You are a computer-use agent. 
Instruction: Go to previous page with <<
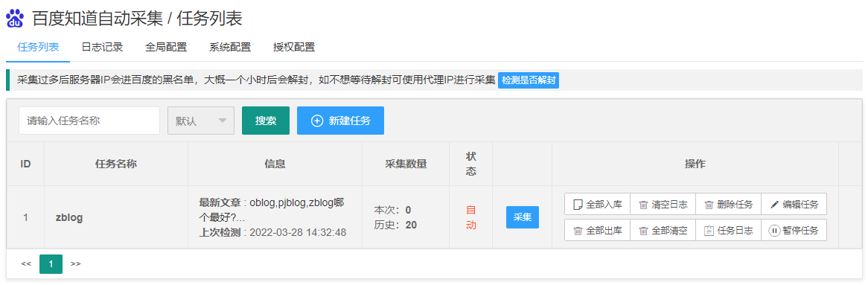click(26, 264)
